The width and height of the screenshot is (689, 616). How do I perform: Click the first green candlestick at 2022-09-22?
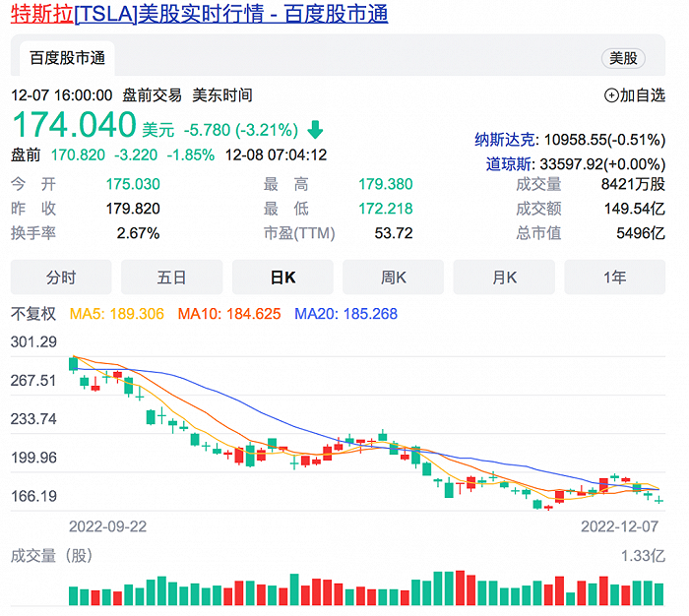pyautogui.click(x=74, y=364)
